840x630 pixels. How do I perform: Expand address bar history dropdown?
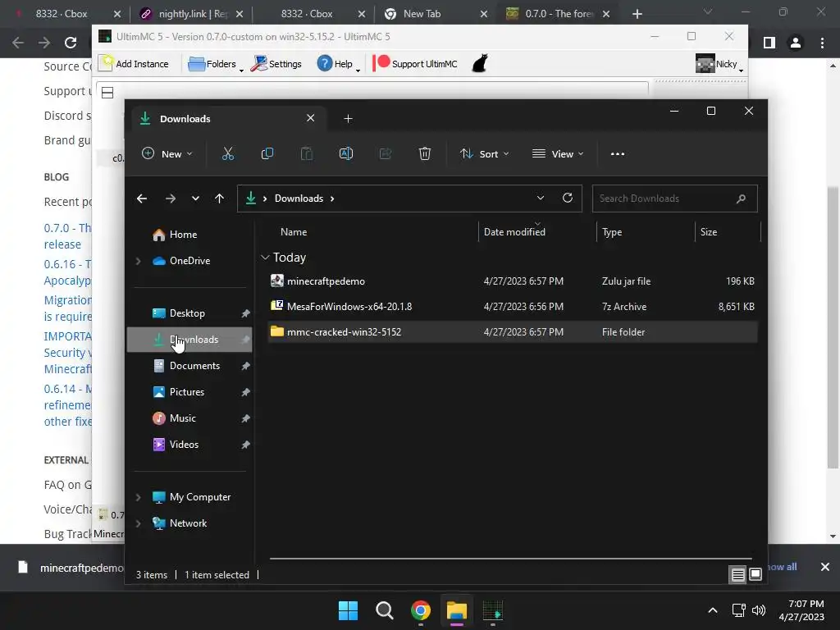coord(541,198)
